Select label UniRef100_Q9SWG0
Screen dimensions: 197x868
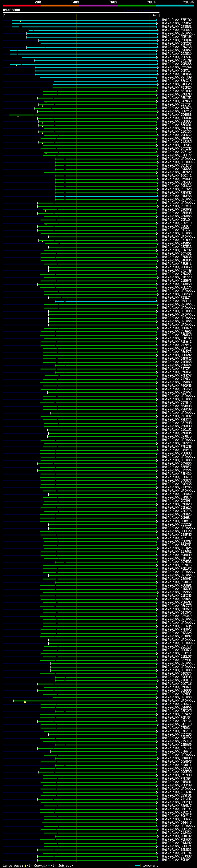(177, 54)
